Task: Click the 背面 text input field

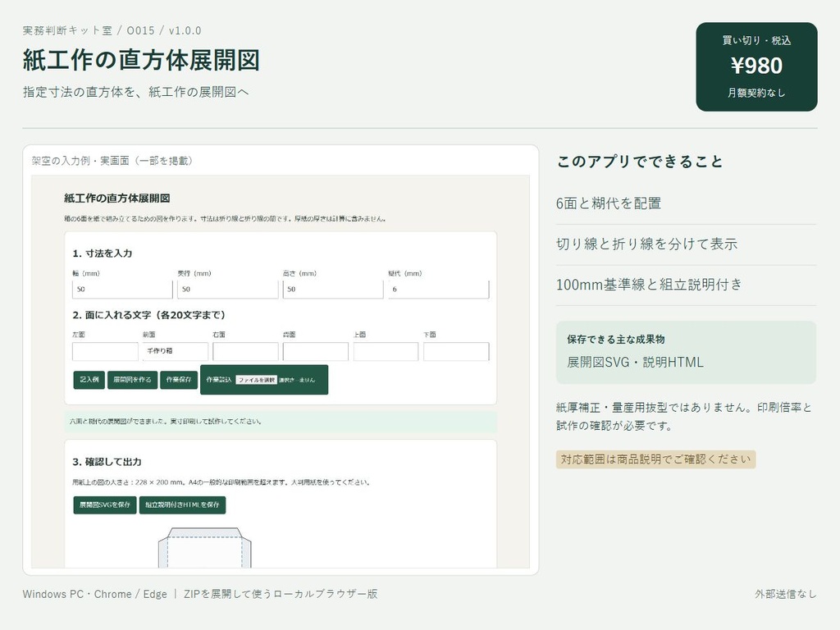Action: pos(316,351)
